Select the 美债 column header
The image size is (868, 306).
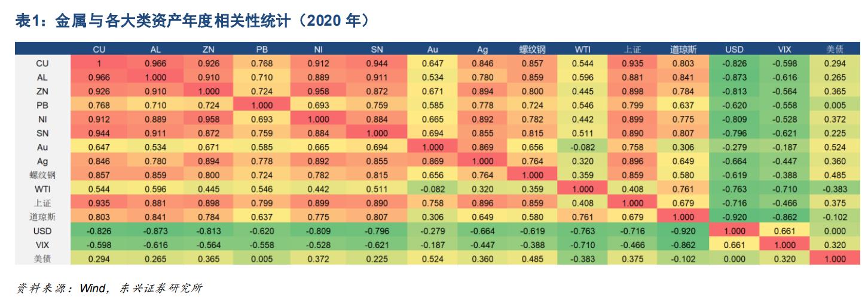click(x=835, y=50)
